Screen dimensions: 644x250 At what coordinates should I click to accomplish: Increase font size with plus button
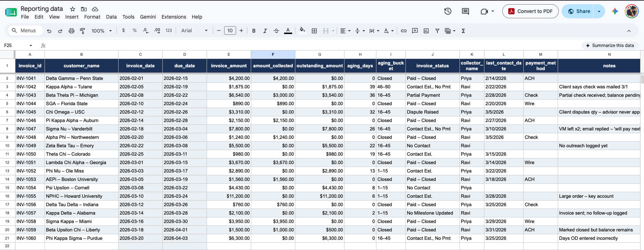pyautogui.click(x=241, y=31)
